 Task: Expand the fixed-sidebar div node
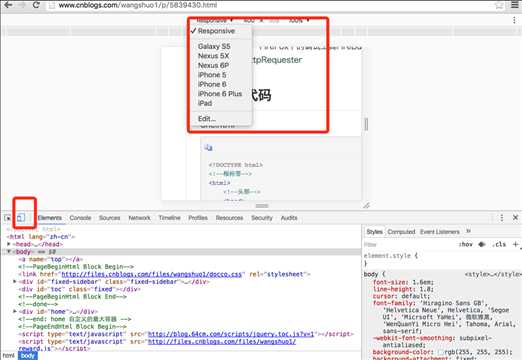tap(15, 282)
